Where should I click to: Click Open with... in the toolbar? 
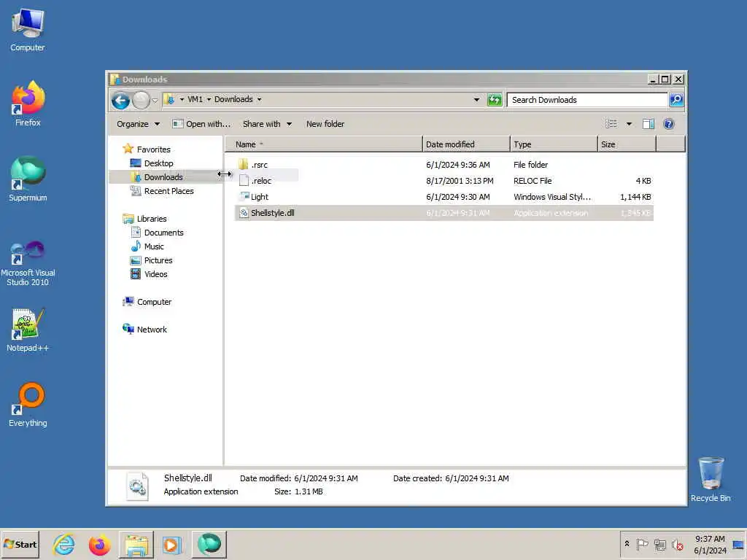coord(201,124)
